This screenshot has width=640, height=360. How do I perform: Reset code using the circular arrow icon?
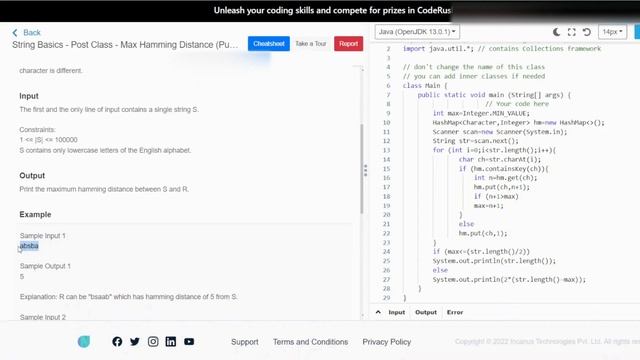click(587, 32)
